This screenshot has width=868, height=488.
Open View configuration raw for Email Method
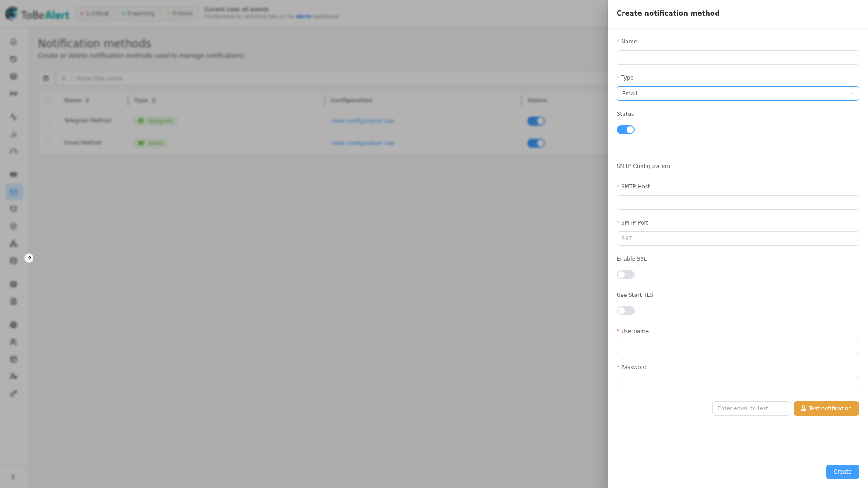(363, 143)
